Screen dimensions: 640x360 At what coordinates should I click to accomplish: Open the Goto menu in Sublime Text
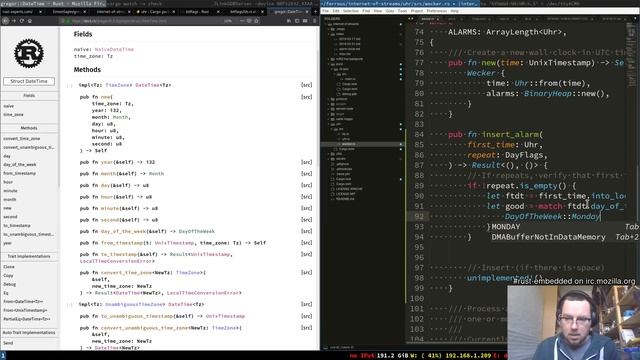click(390, 11)
